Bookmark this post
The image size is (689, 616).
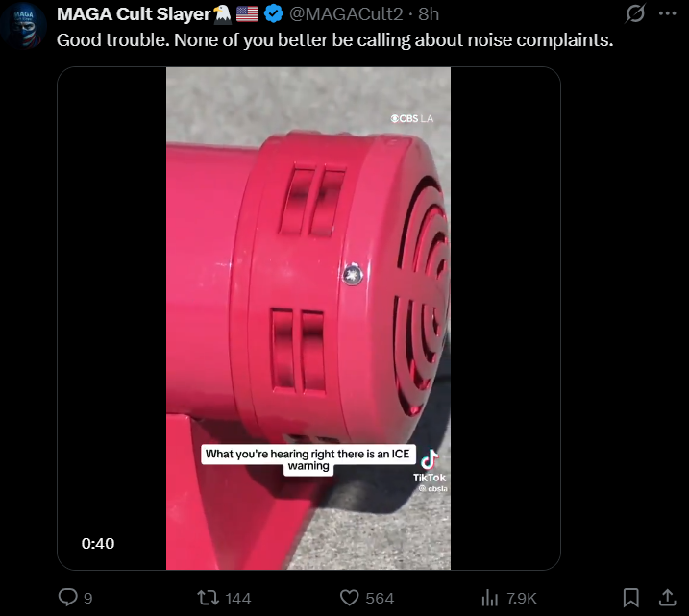click(631, 598)
